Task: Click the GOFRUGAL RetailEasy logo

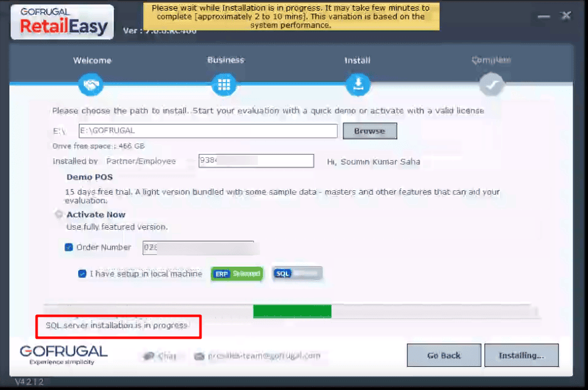Action: click(63, 22)
